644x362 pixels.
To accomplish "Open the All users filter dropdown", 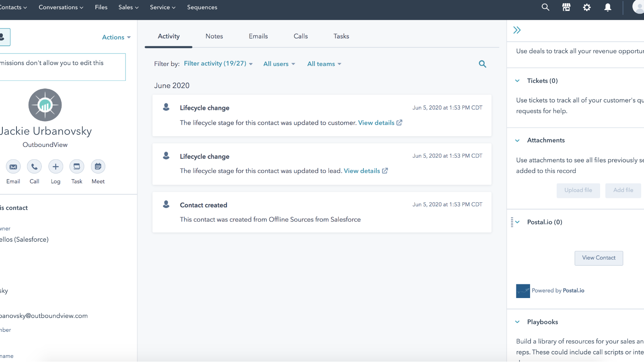I will click(x=279, y=64).
